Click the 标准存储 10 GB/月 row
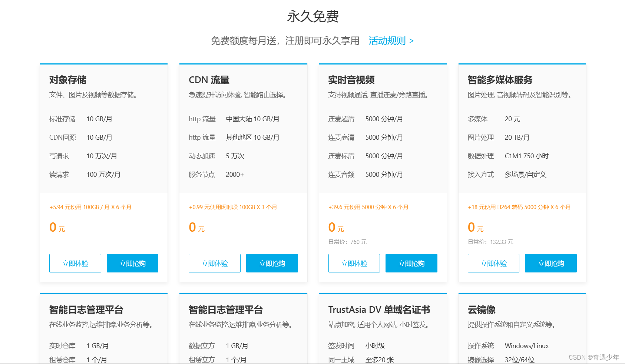 coord(81,119)
